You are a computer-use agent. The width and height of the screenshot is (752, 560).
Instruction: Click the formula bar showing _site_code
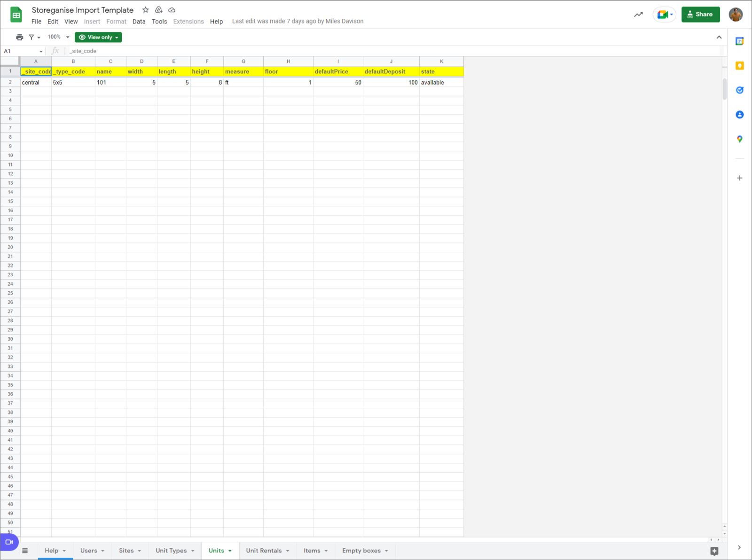(392, 51)
